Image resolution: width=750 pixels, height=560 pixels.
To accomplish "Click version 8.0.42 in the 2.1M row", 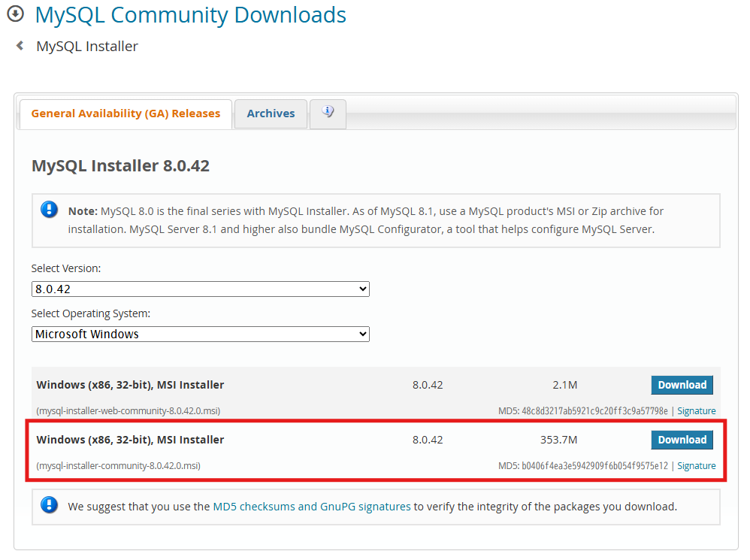I will coord(428,385).
